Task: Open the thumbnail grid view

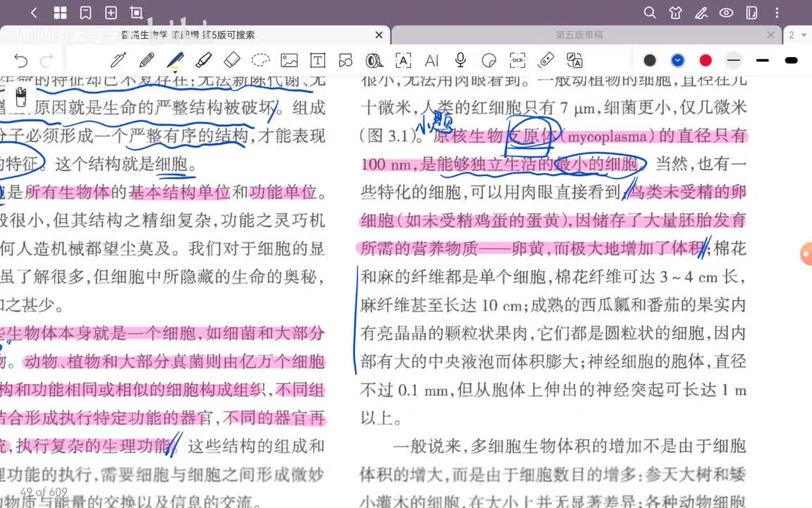Action: [x=60, y=13]
